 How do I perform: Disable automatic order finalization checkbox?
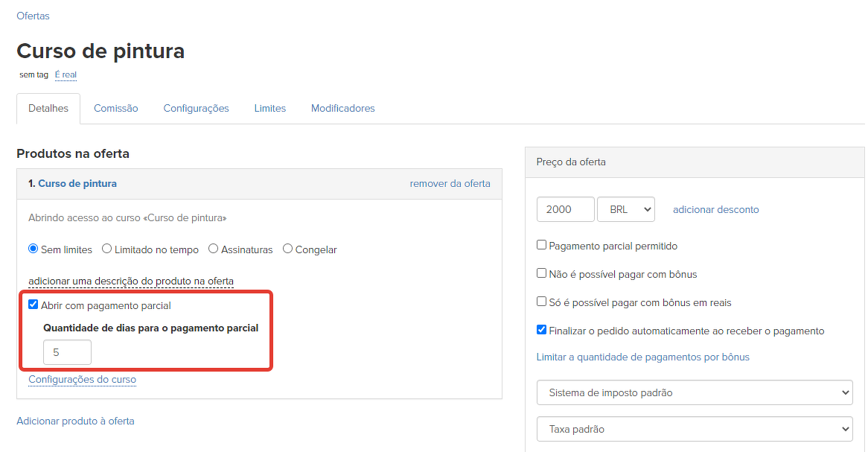tap(542, 330)
